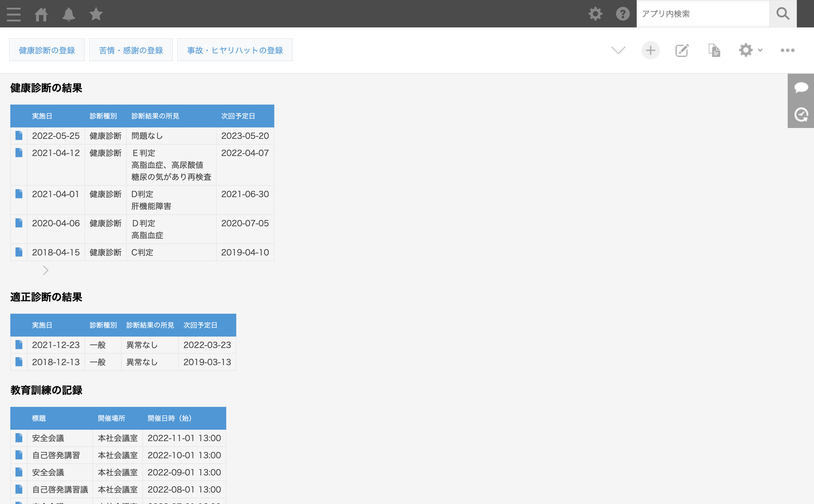Focus the アプリ内検索 search field
This screenshot has height=504, width=814.
point(702,14)
